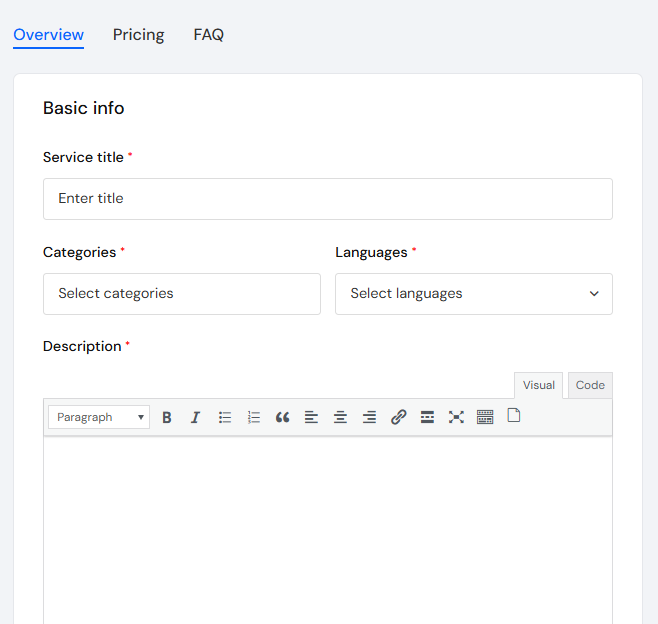Image resolution: width=658 pixels, height=624 pixels.
Task: Insert a bulleted list
Action: click(225, 417)
